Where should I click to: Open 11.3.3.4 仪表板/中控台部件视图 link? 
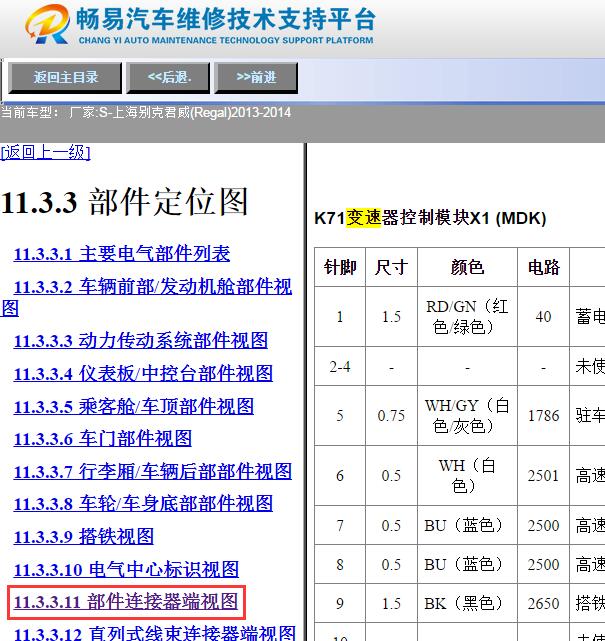click(x=143, y=374)
